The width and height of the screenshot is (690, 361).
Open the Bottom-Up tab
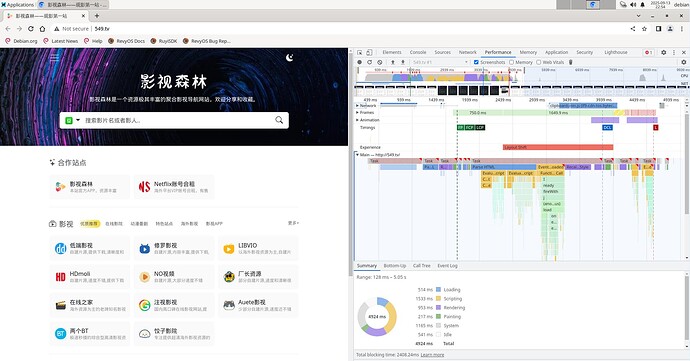[395, 266]
